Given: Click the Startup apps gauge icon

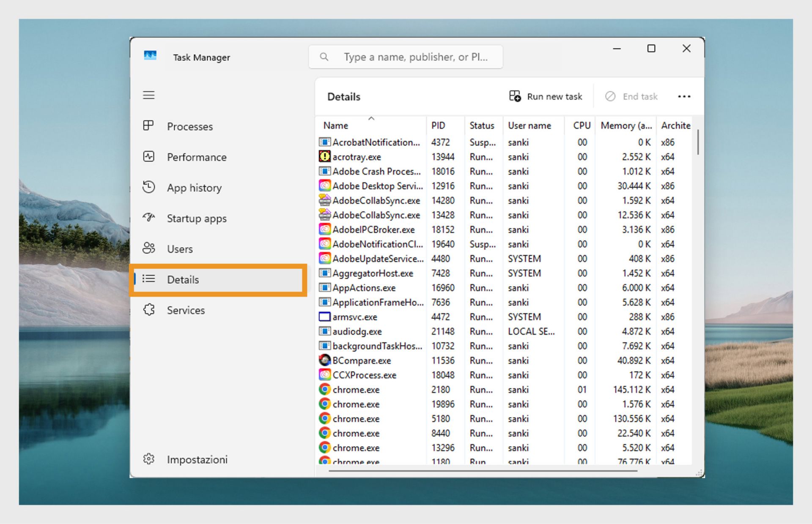Looking at the screenshot, I should [x=148, y=218].
